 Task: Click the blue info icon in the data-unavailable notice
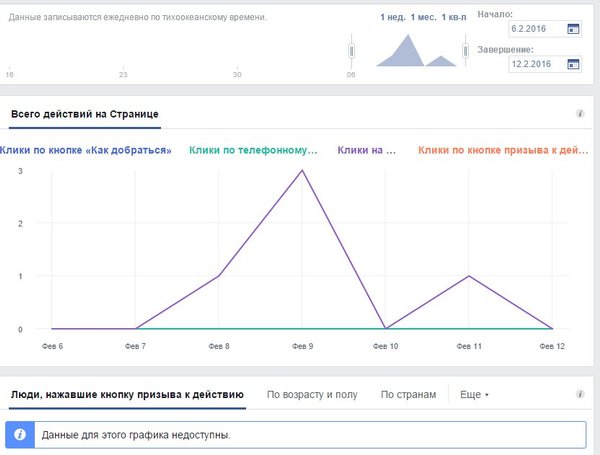click(22, 435)
